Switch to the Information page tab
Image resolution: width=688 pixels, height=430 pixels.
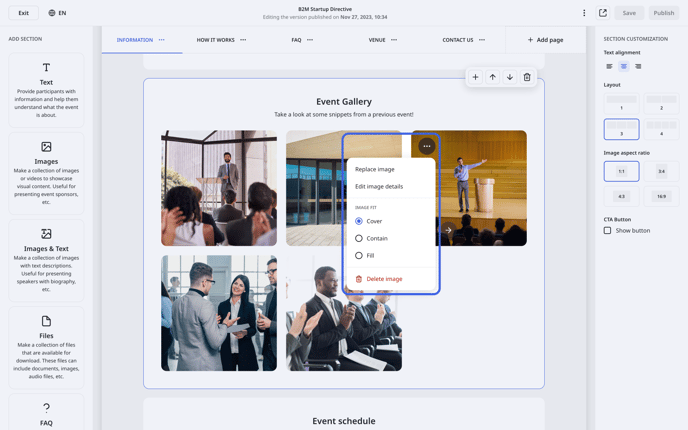tap(135, 40)
